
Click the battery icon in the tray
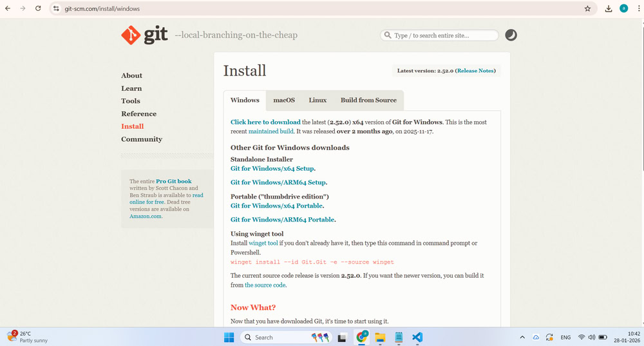603,338
